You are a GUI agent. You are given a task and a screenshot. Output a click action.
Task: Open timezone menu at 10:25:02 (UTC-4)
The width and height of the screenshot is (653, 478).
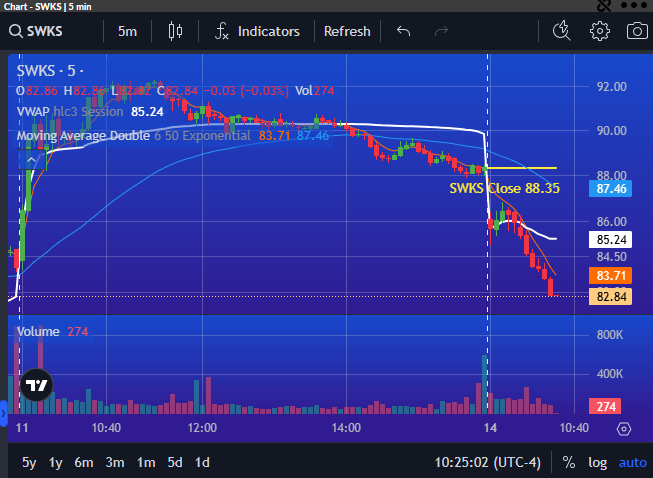[488, 463]
